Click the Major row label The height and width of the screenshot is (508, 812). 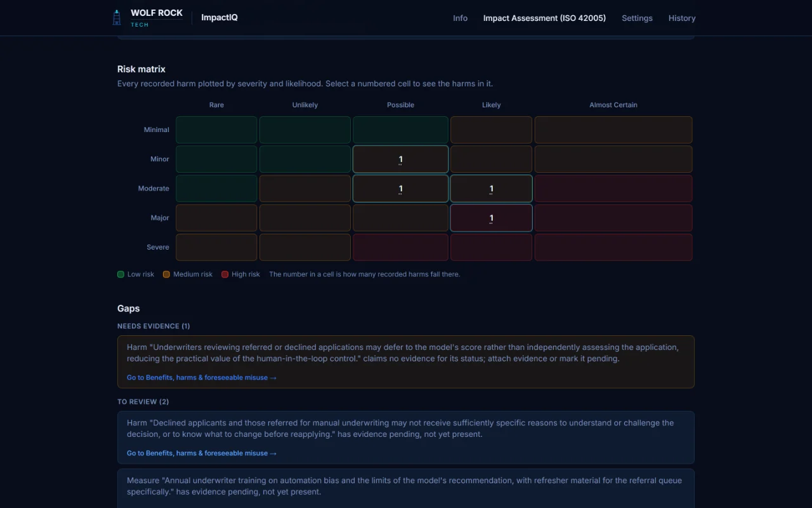pos(160,218)
